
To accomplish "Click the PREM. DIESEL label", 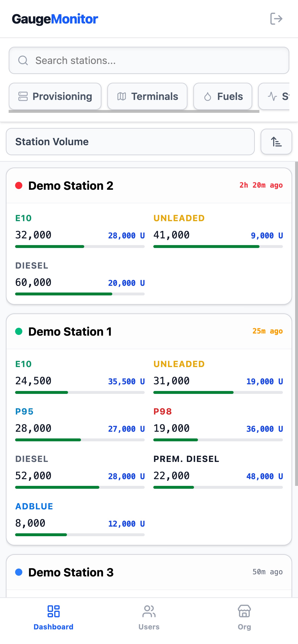I will point(186,459).
